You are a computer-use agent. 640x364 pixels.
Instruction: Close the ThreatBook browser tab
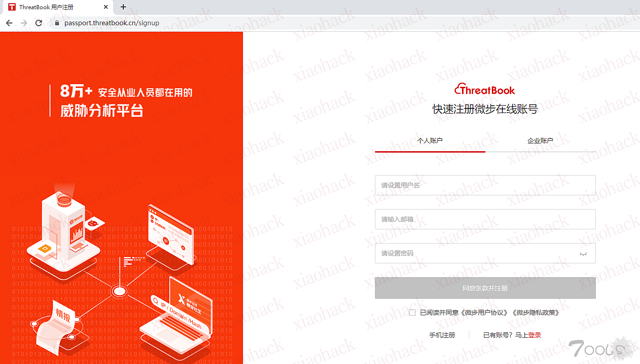point(106,7)
